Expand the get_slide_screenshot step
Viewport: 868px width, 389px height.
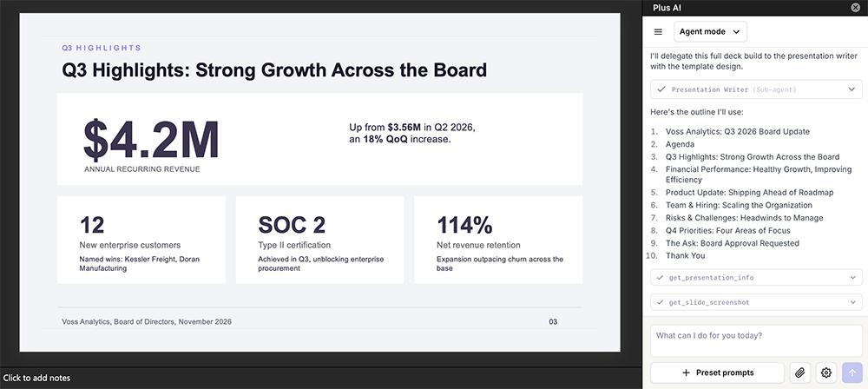756,302
